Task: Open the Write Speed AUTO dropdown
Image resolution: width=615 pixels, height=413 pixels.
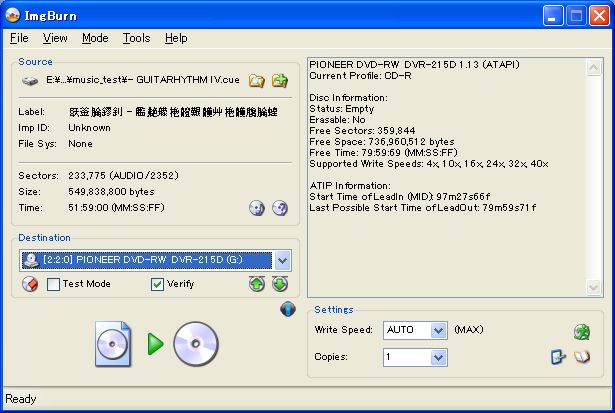Action: point(439,331)
